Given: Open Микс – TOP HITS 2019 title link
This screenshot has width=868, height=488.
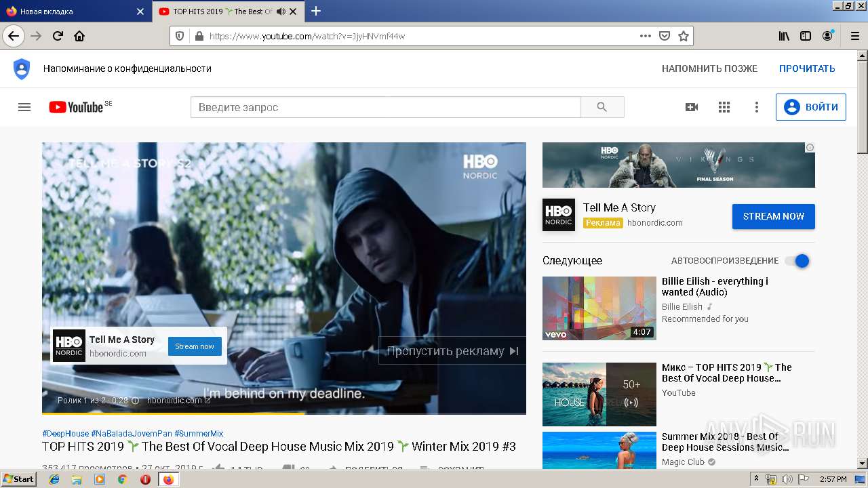Looking at the screenshot, I should pos(727,373).
